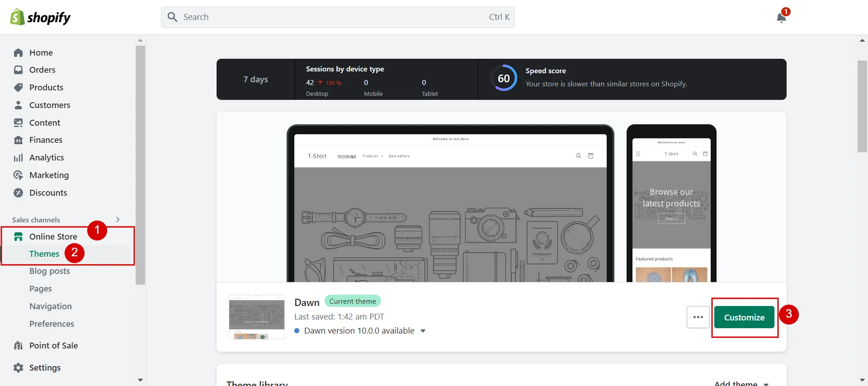Screen dimensions: 868x386
Task: Go to Marketing section
Action: pos(49,175)
